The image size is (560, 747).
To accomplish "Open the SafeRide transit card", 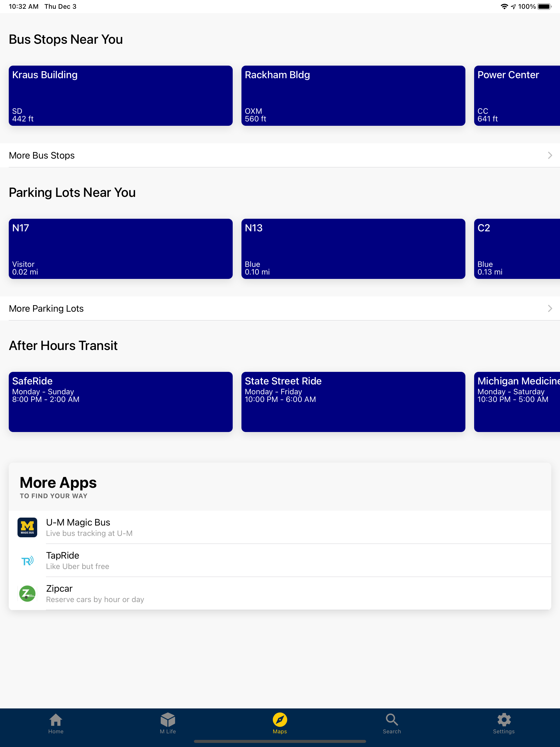I will coord(121,402).
